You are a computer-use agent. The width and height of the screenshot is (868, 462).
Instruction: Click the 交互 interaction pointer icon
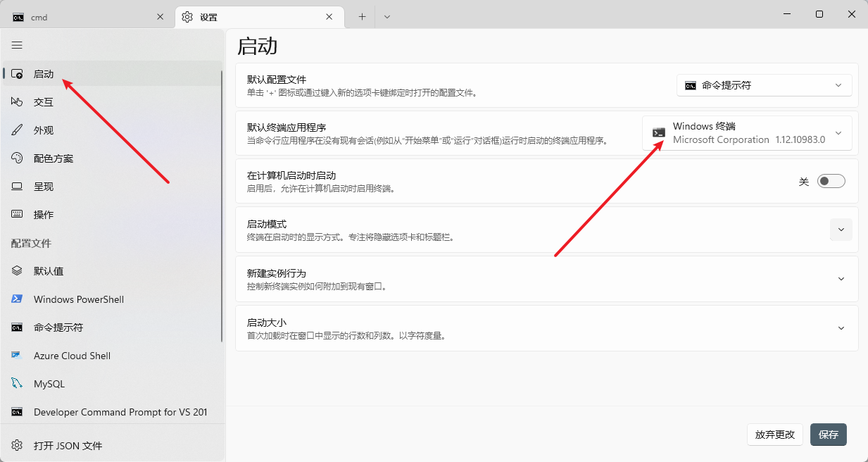tap(18, 102)
